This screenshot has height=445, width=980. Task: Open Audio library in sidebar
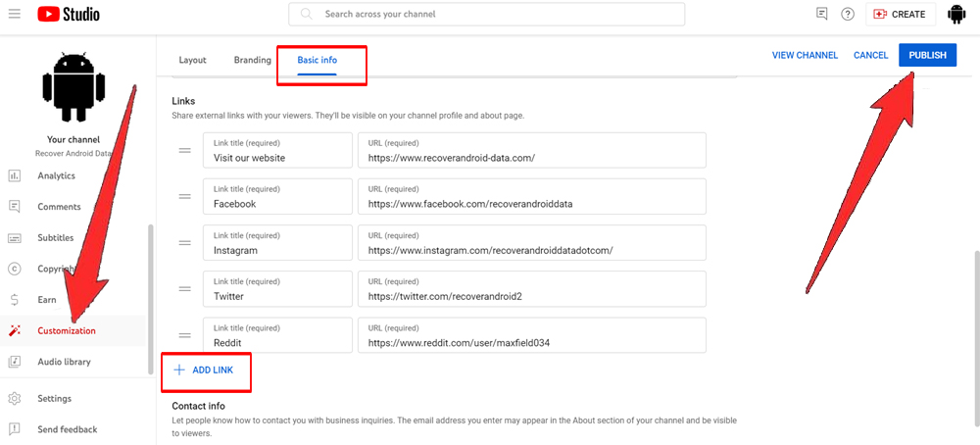(x=64, y=362)
